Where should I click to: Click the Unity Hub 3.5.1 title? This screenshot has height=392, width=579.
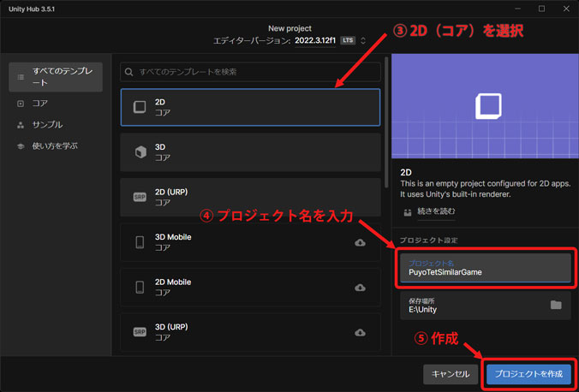click(32, 9)
